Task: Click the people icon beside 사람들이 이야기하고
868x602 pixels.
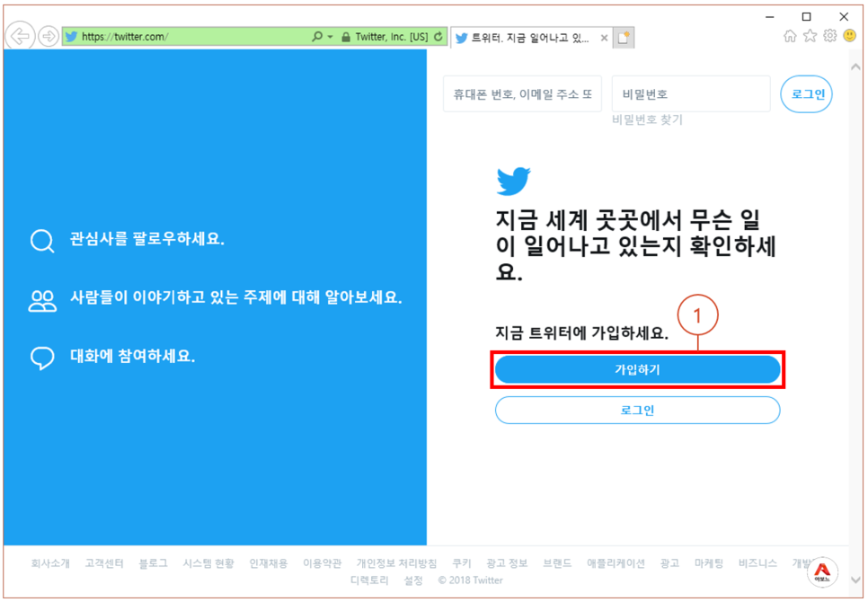Action: coord(42,301)
